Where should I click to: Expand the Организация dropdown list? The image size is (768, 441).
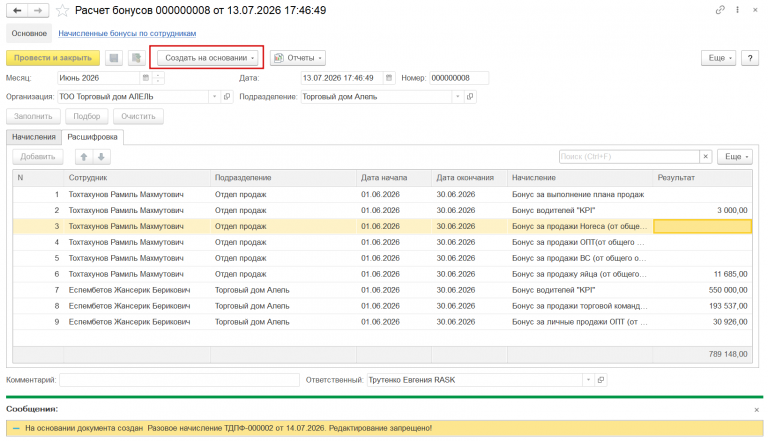pos(214,97)
